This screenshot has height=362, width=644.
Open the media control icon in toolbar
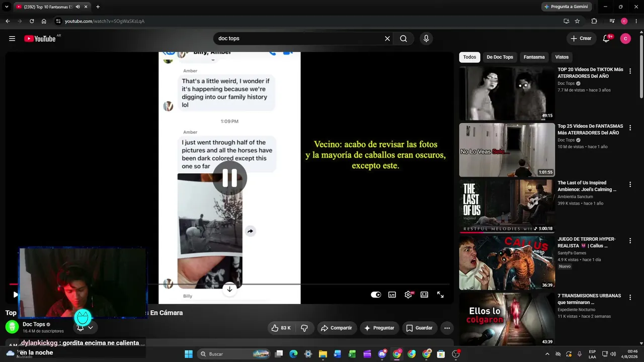click(612, 21)
